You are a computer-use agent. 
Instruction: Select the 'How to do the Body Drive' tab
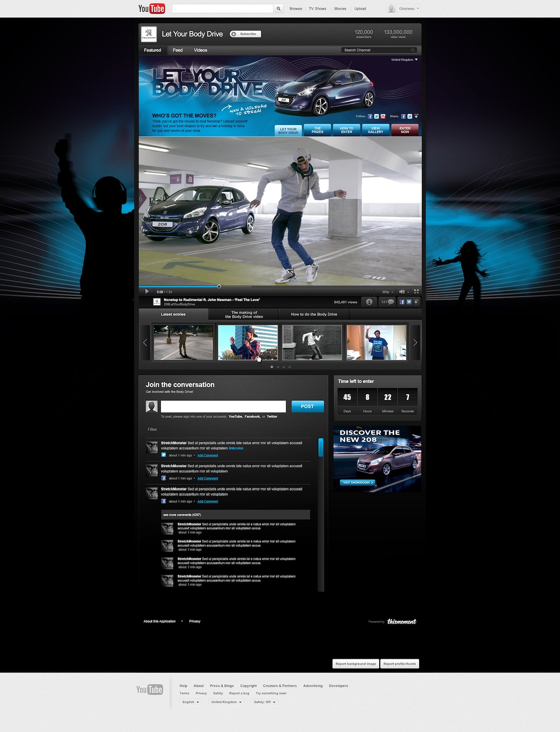coord(314,314)
